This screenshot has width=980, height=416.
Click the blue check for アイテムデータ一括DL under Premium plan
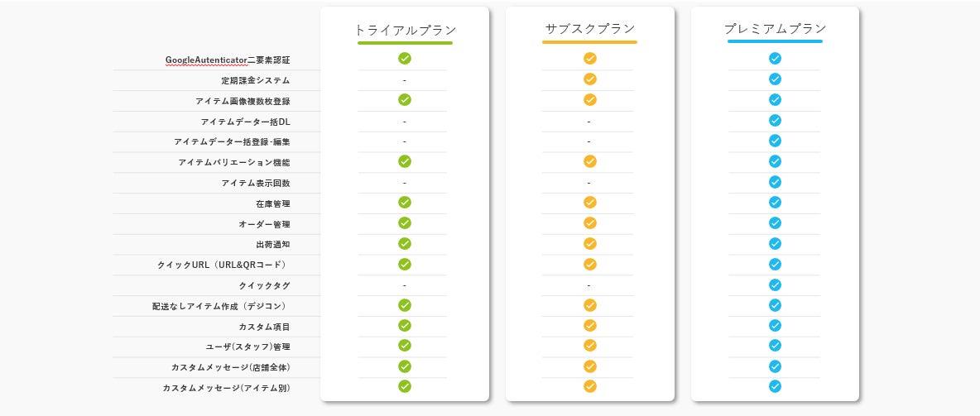(775, 121)
